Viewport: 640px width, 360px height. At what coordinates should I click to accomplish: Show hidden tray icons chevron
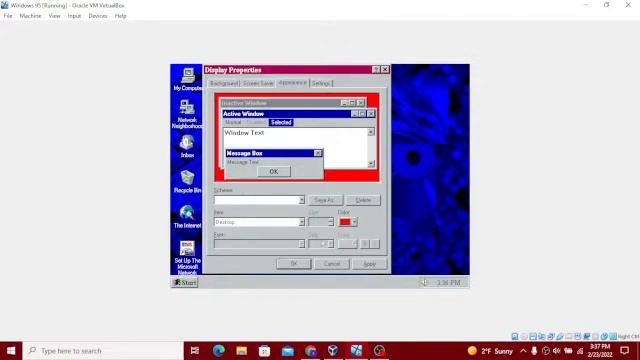(x=523, y=351)
